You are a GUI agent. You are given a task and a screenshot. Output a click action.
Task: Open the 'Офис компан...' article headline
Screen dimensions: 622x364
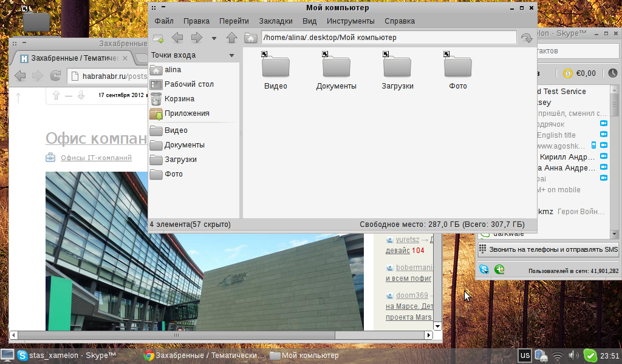(x=97, y=138)
